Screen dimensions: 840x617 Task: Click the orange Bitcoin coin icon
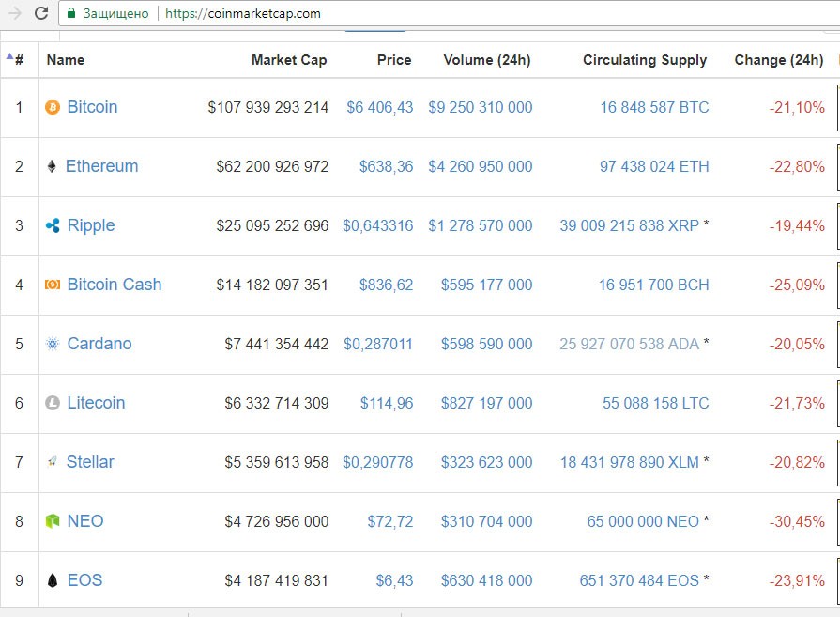tap(53, 108)
